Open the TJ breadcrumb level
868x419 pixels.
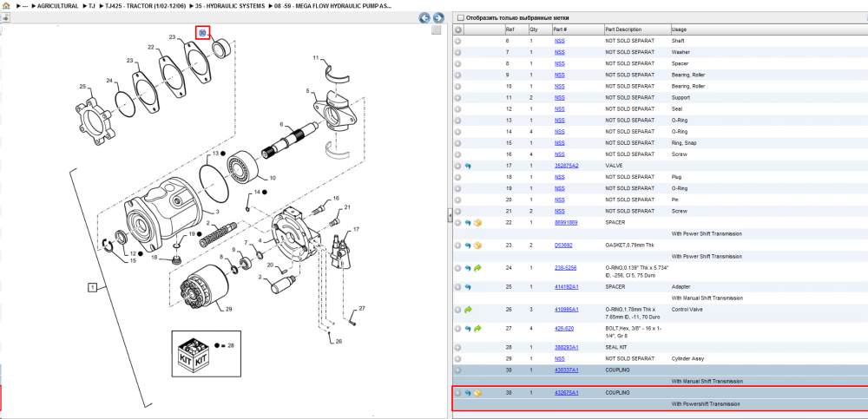tap(92, 6)
